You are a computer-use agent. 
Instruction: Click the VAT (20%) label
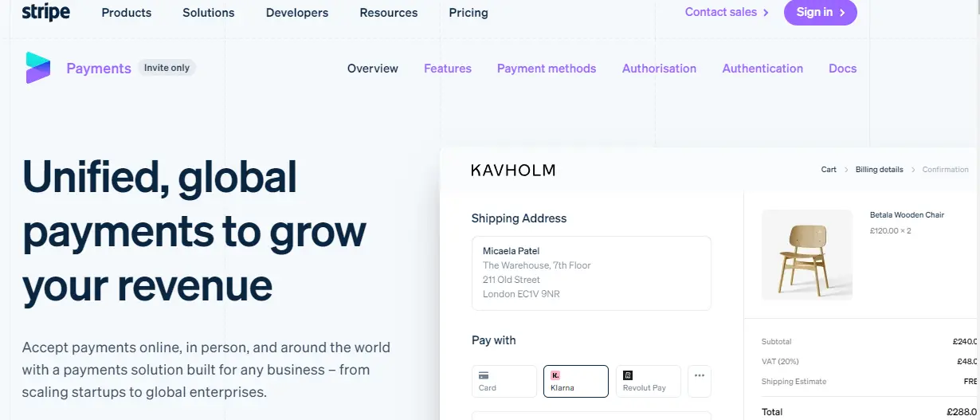780,362
